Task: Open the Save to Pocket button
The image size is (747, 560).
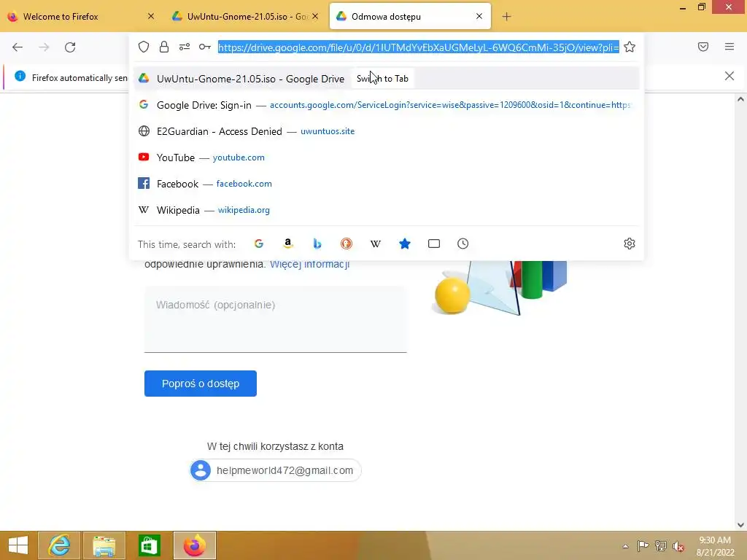Action: point(703,47)
